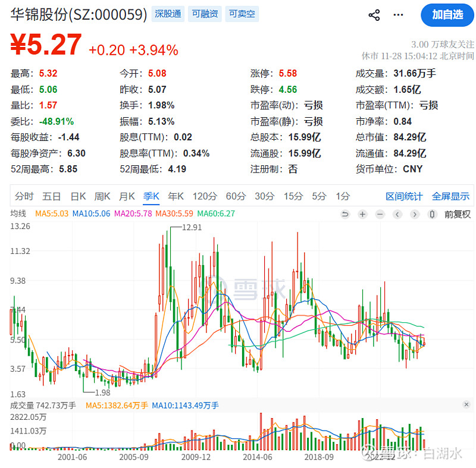476x468 pixels.
Task: Open the three-dot more options menu
Action: 398,15
